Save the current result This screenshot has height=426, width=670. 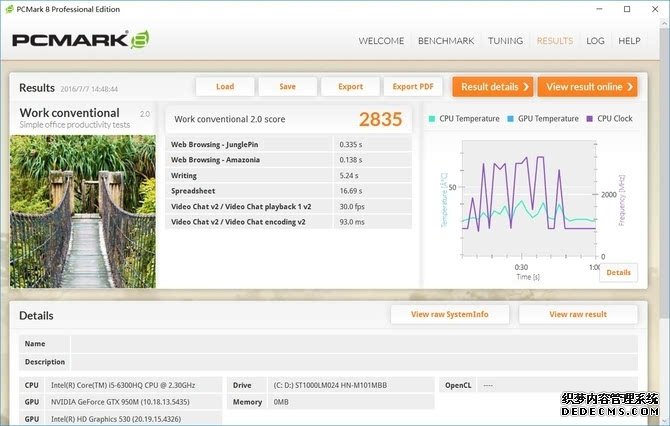287,87
